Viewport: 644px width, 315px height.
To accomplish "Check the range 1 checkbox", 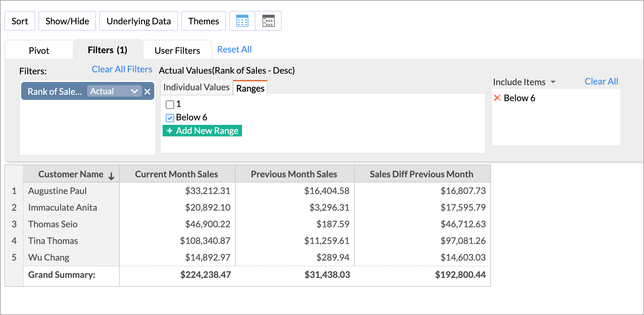I will pos(170,104).
